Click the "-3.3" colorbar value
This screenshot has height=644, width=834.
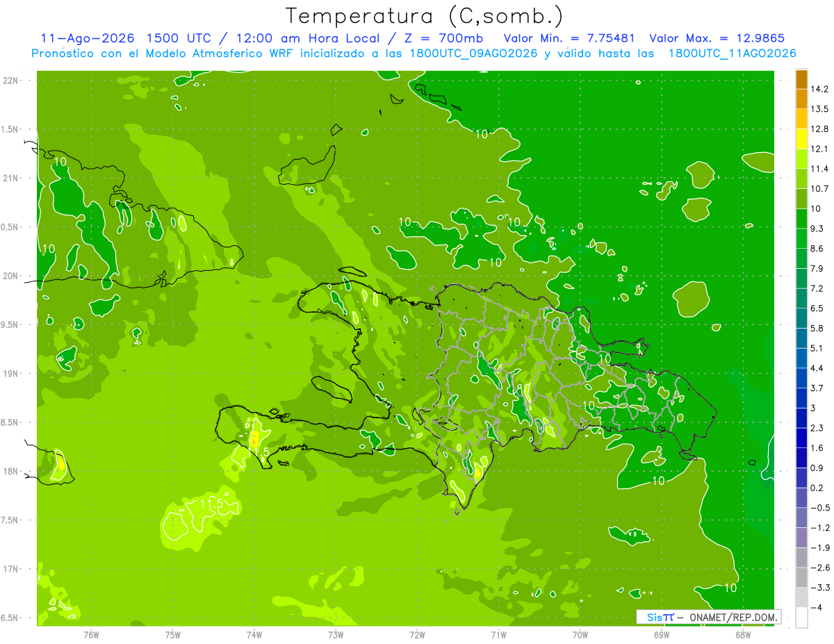[x=819, y=587]
